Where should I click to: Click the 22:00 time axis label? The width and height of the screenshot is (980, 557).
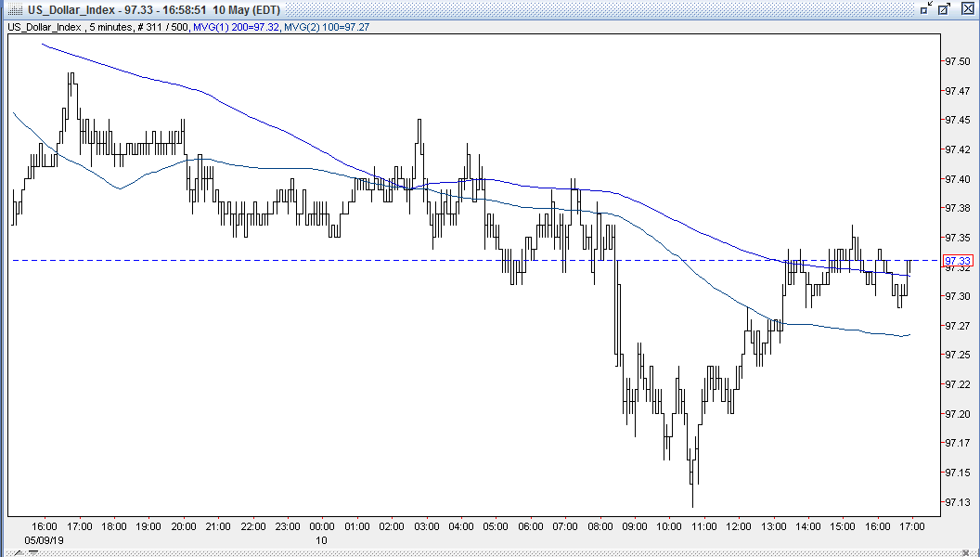pyautogui.click(x=252, y=526)
